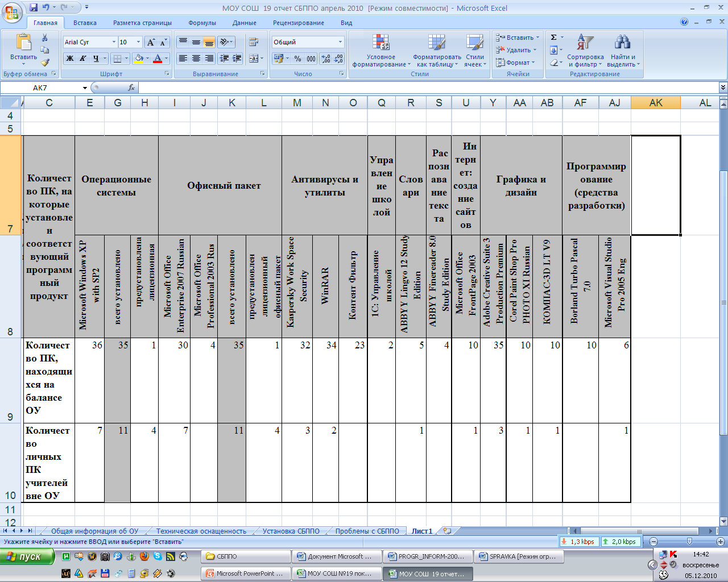
Task: Open the font color dropdown arrow
Action: coord(166,58)
